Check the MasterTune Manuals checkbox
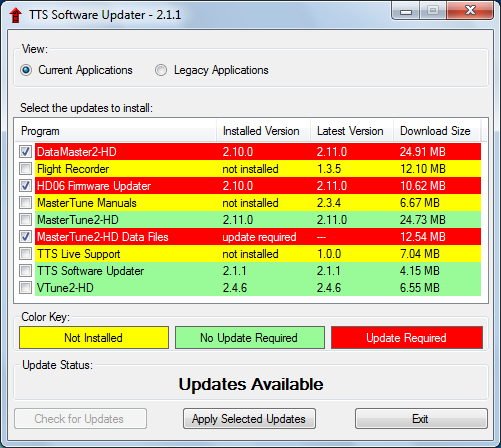This screenshot has width=501, height=448. (25, 203)
